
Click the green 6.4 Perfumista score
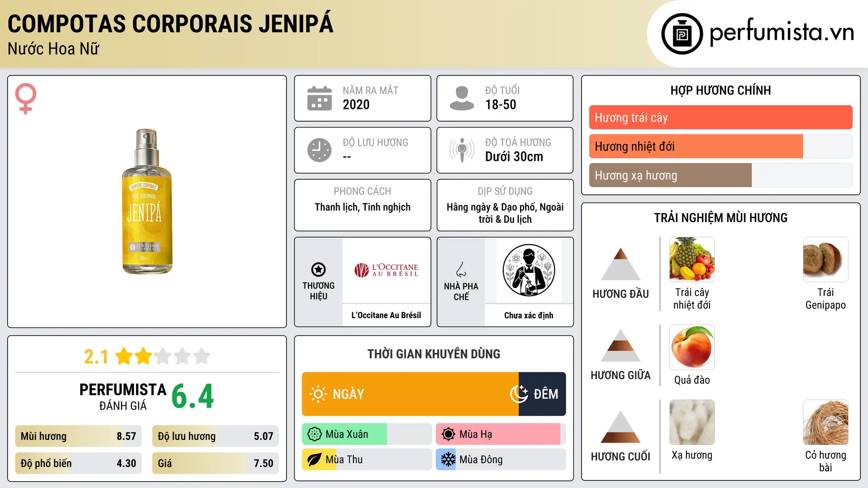pyautogui.click(x=192, y=396)
